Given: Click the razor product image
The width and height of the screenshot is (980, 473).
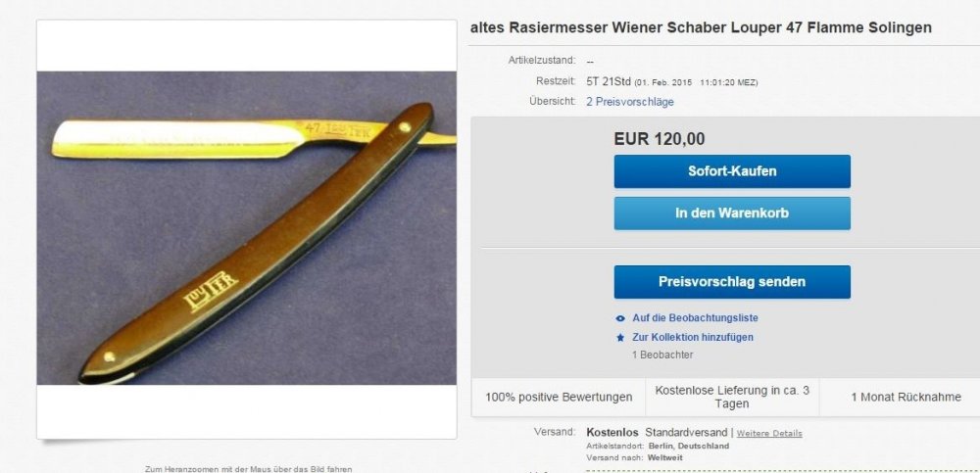Looking at the screenshot, I should pos(246,228).
